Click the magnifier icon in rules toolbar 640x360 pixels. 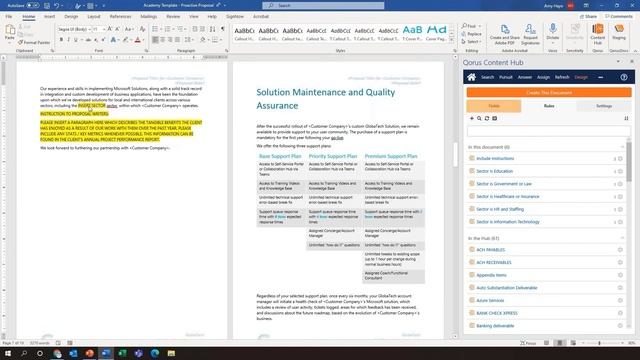[x=479, y=118]
